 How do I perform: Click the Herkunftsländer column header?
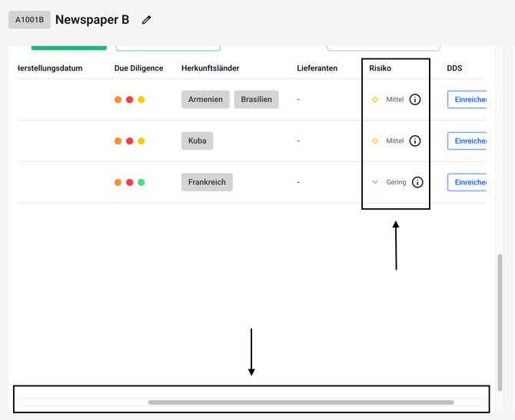210,68
